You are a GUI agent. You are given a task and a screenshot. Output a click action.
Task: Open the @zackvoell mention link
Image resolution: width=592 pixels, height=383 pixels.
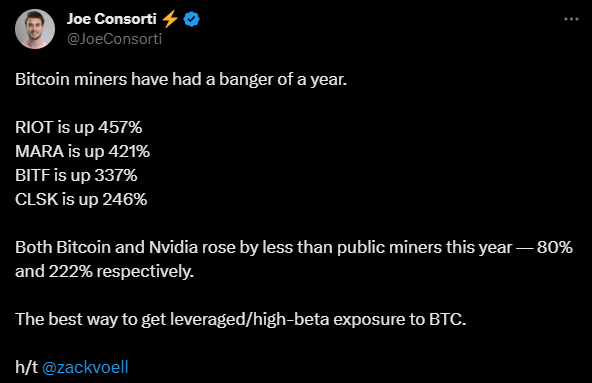(x=85, y=367)
